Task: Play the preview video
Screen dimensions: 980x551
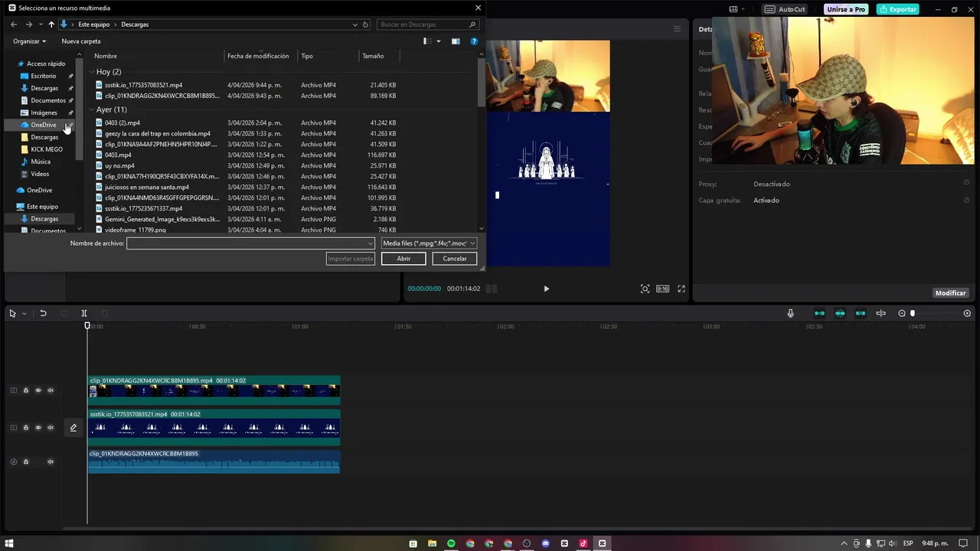Action: coord(546,289)
